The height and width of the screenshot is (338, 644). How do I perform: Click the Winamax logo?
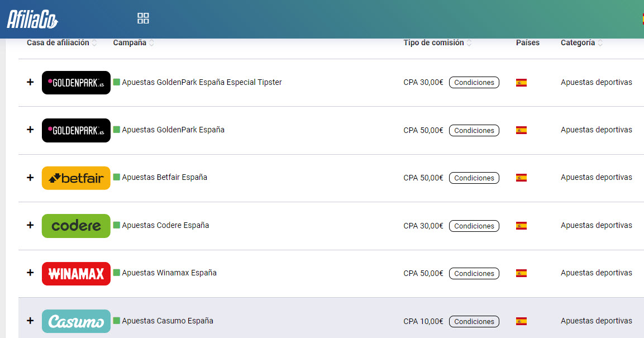pyautogui.click(x=76, y=274)
